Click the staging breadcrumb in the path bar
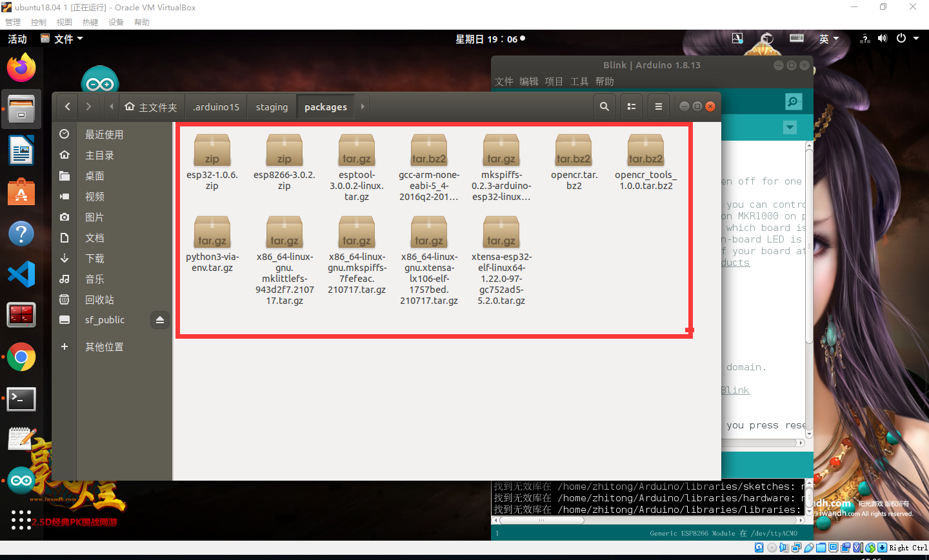 (272, 106)
